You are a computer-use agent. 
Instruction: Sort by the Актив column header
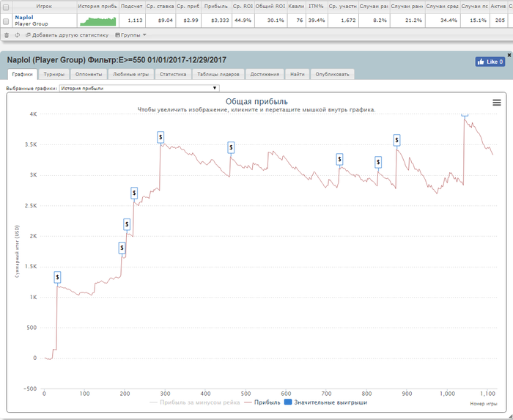[x=498, y=6]
